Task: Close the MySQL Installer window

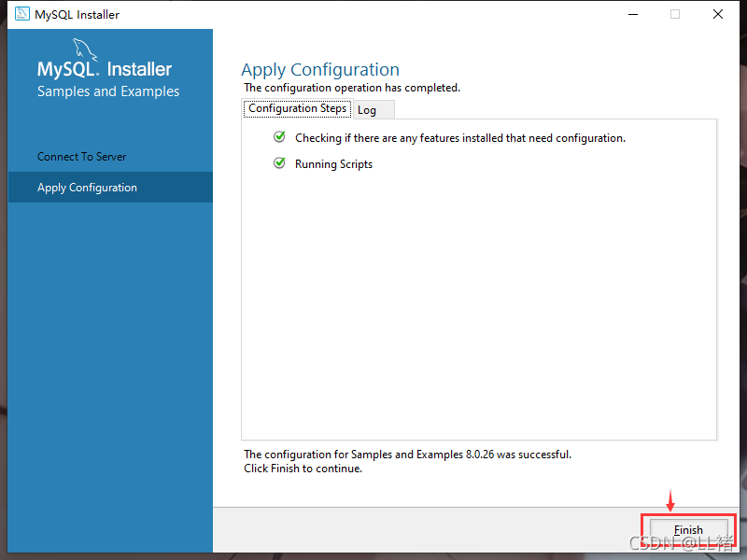Action: click(718, 14)
